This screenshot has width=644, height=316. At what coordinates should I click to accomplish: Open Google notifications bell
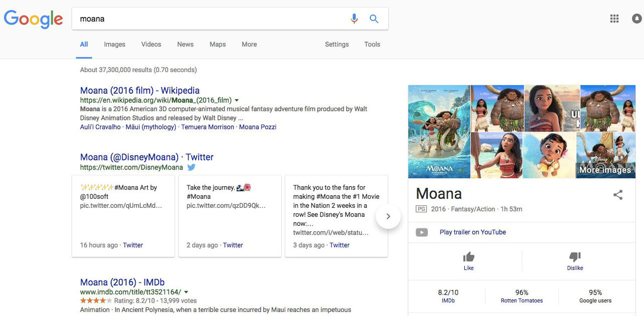point(637,19)
